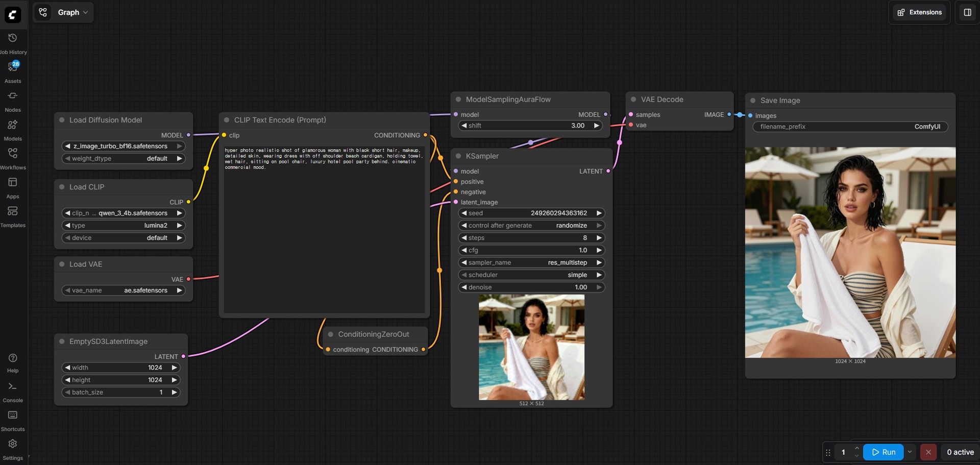This screenshot has height=465, width=980.
Task: Click the Run button
Action: pos(883,452)
